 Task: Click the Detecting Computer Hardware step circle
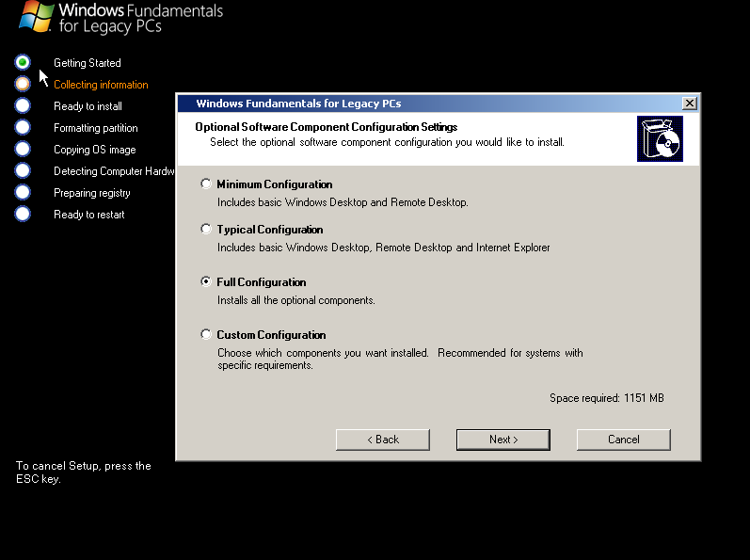[23, 170]
